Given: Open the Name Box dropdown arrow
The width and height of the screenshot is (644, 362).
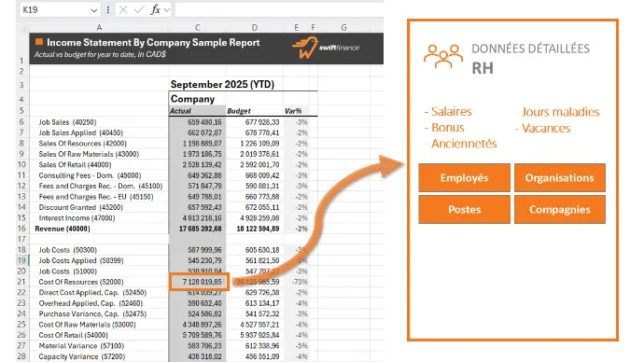Looking at the screenshot, I should (94, 10).
